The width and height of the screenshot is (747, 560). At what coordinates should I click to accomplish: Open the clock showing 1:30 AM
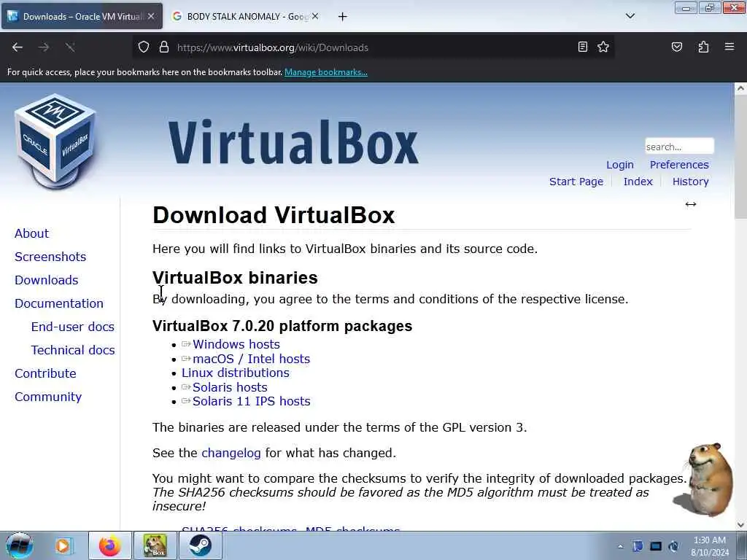tap(710, 546)
